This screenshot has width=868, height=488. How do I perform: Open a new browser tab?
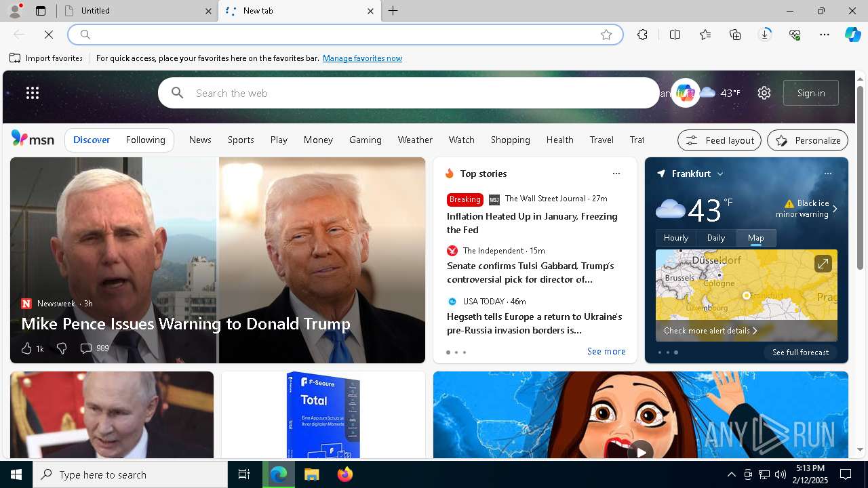393,11
